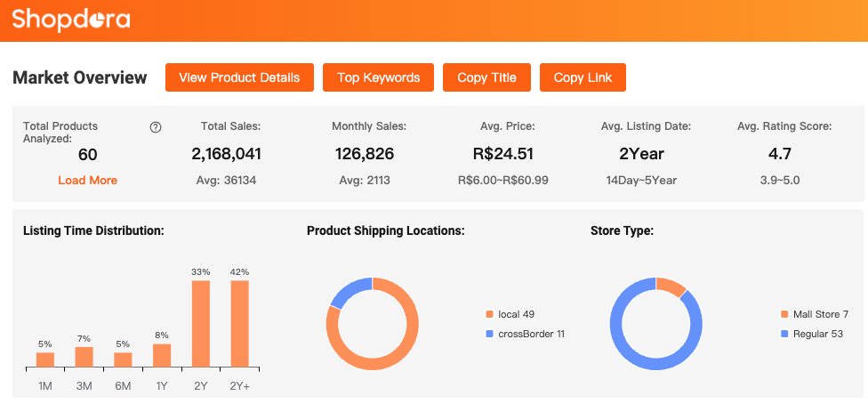
Task: Click the 1M bar in listing chart
Action: [45, 360]
